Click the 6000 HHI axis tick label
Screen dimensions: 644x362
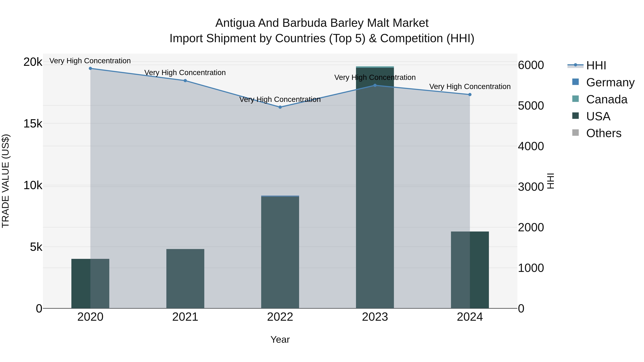(531, 65)
